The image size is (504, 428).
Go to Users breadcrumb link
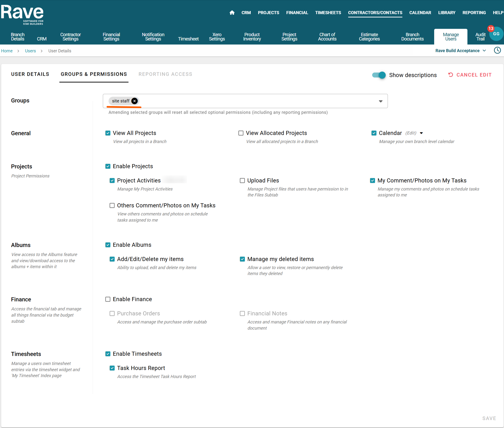point(30,51)
